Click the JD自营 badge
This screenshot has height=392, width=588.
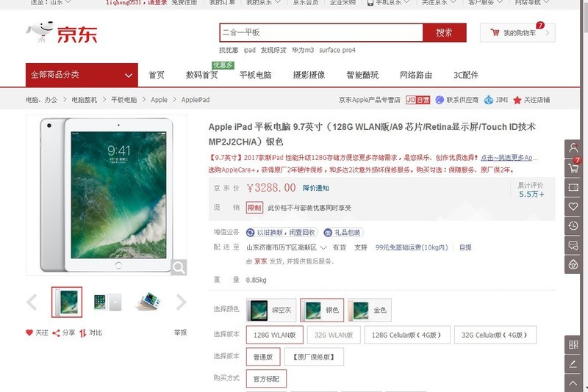[417, 100]
